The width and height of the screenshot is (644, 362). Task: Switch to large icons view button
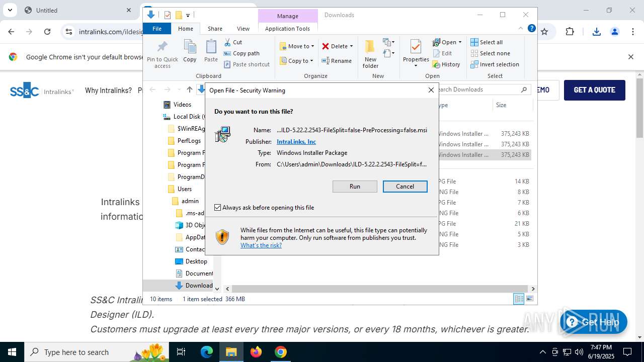tap(529, 299)
